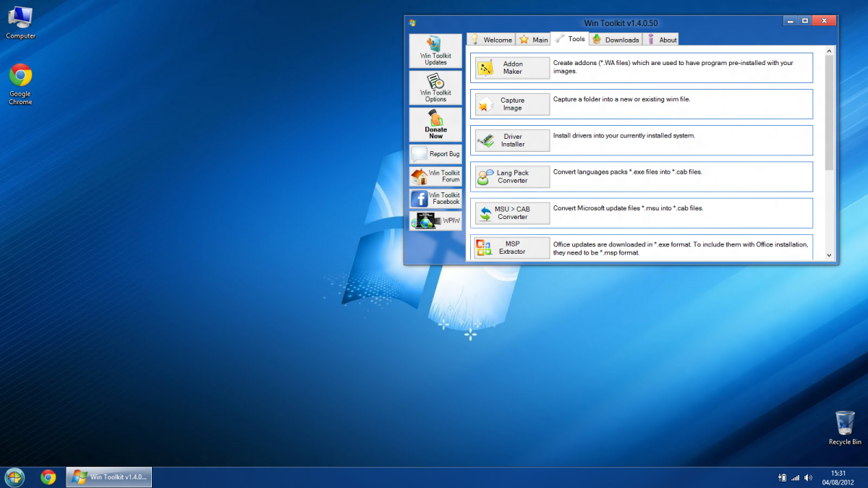Click the tools list scrollbar up arrow
Image resolution: width=868 pixels, height=488 pixels.
[x=829, y=50]
